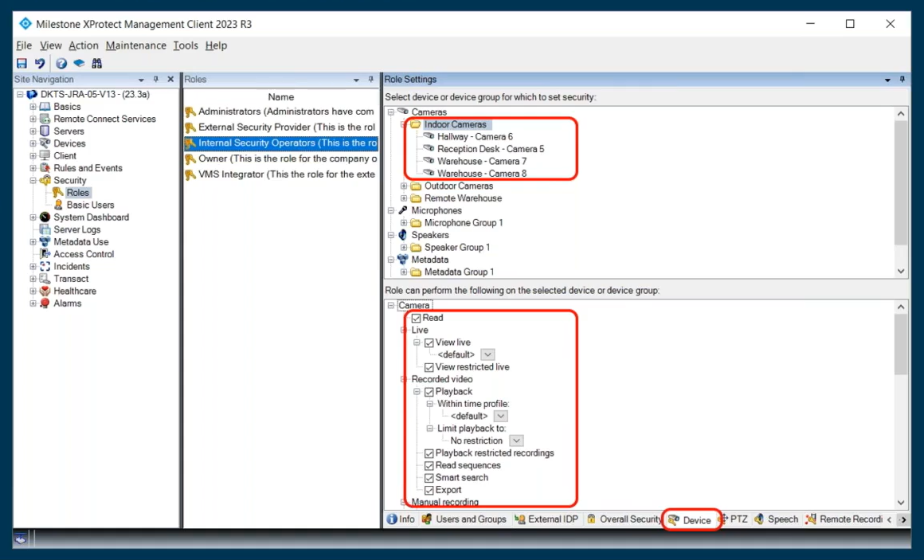The width and height of the screenshot is (924, 560).
Task: Select Basic Users in Site Navigation
Action: [x=90, y=205]
